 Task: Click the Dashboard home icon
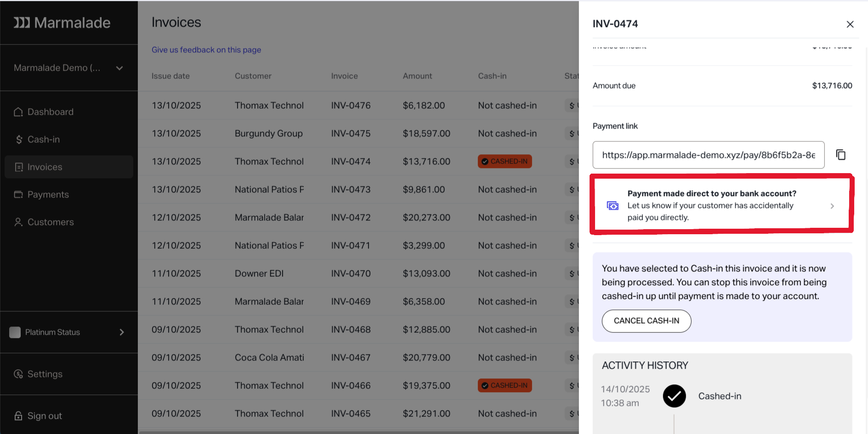coord(18,112)
